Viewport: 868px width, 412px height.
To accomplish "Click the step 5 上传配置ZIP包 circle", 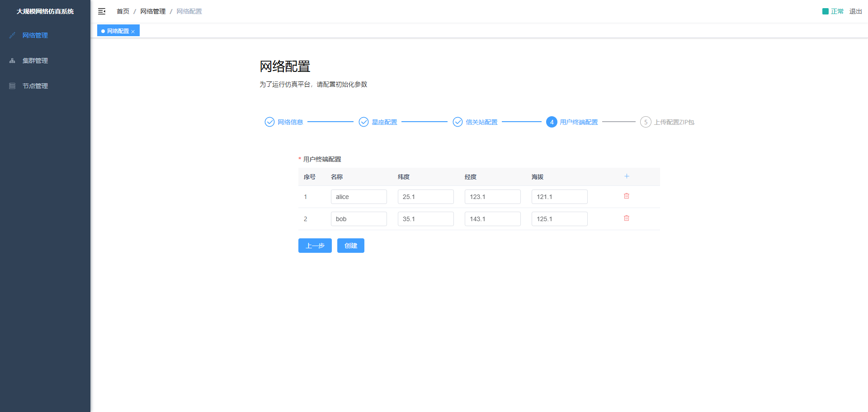I will 646,122.
